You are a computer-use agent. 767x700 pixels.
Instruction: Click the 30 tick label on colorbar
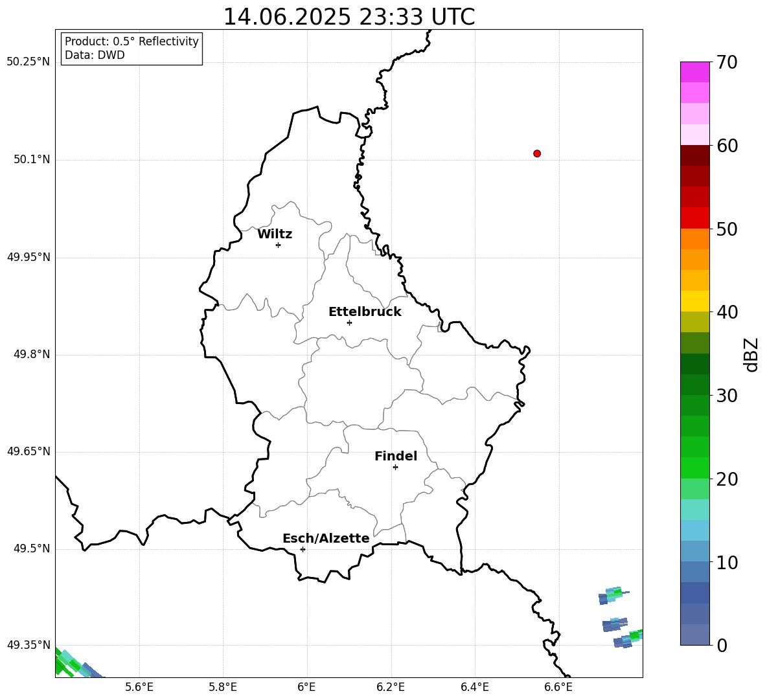point(727,396)
